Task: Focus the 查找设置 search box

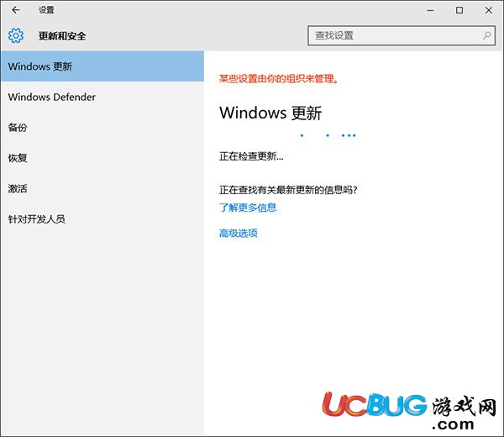Action: 402,35
